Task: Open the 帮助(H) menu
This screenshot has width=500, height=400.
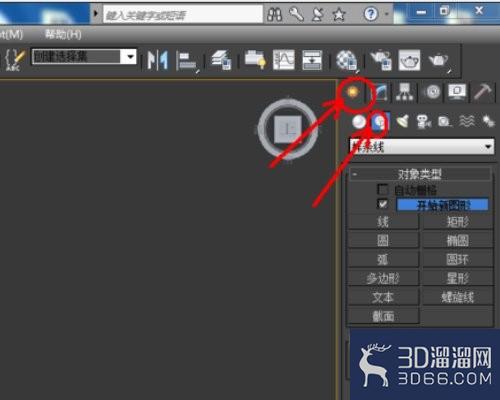Action: [x=63, y=34]
